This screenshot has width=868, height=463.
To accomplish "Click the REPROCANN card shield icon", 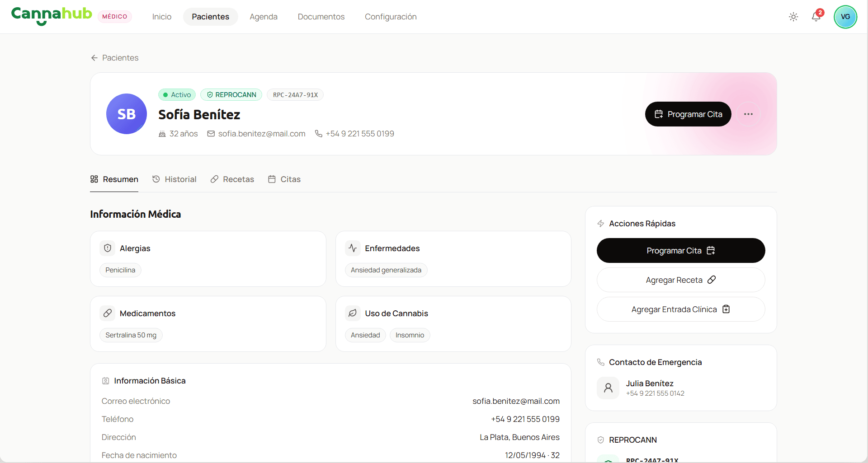I will pyautogui.click(x=601, y=440).
